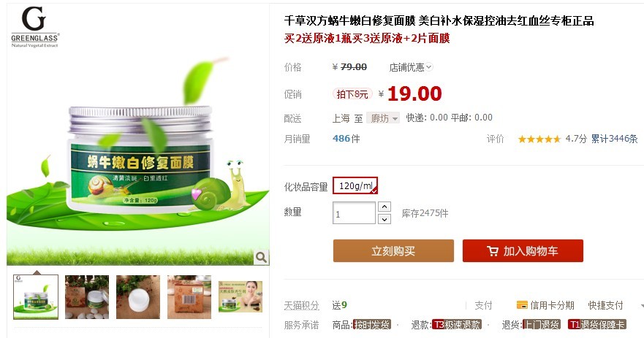Click the quantity input field
Image resolution: width=644 pixels, height=338 pixels.
tap(354, 213)
